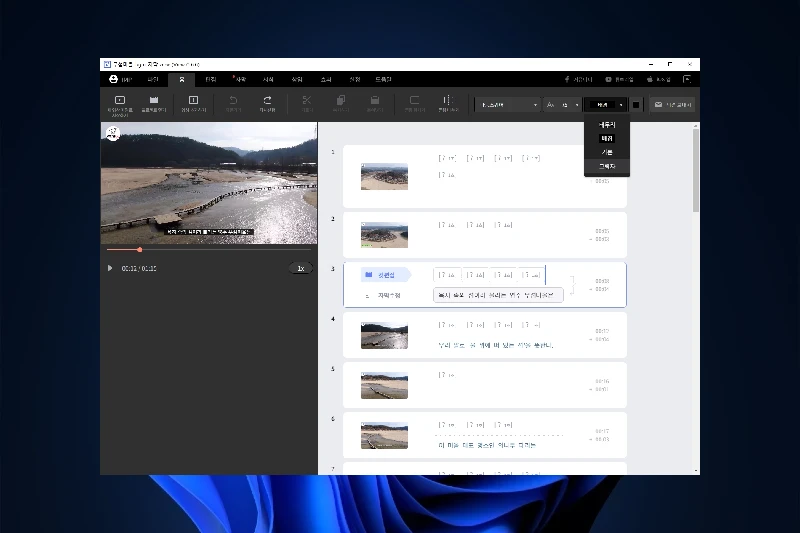The height and width of the screenshot is (533, 800).
Task: Click the envelope button in toolbar
Action: 671,104
